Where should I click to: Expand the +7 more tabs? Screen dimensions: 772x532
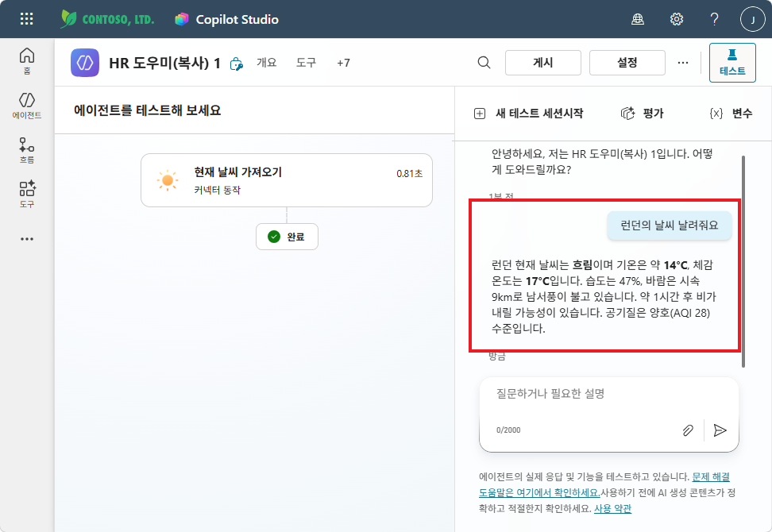[x=343, y=63]
